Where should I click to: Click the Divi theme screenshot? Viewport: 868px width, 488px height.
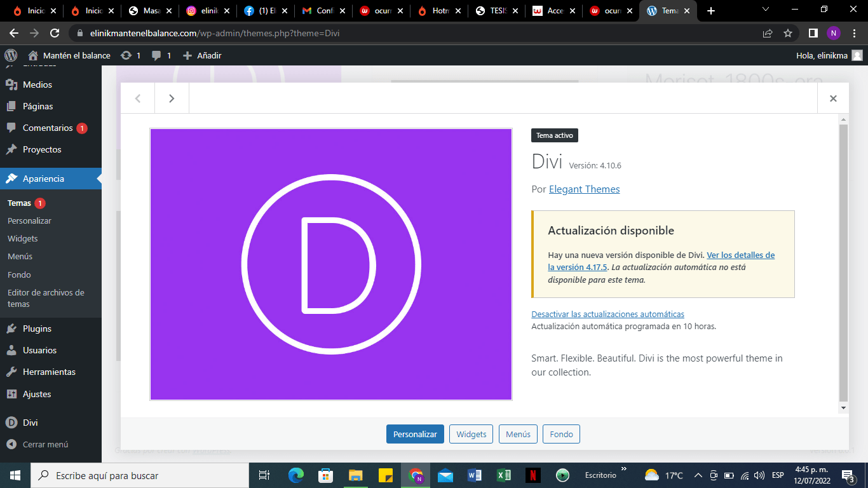click(x=331, y=264)
